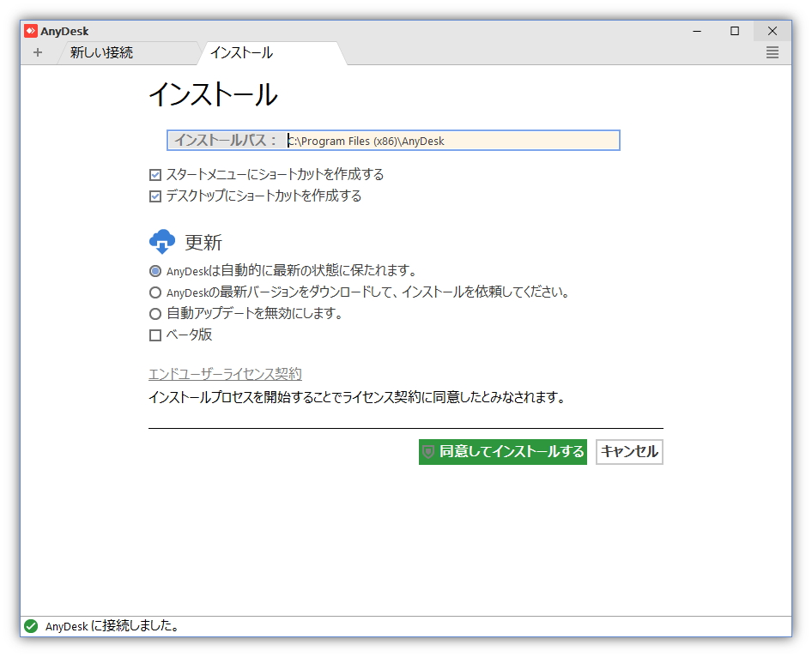812x657 pixels.
Task: Open the hamburger menu in the top-right corner
Action: pos(772,52)
